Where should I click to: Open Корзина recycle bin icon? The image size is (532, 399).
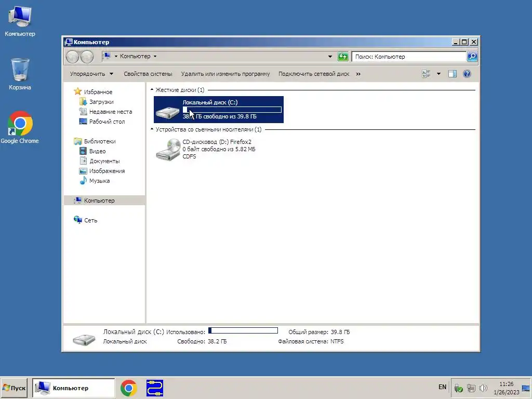point(20,74)
